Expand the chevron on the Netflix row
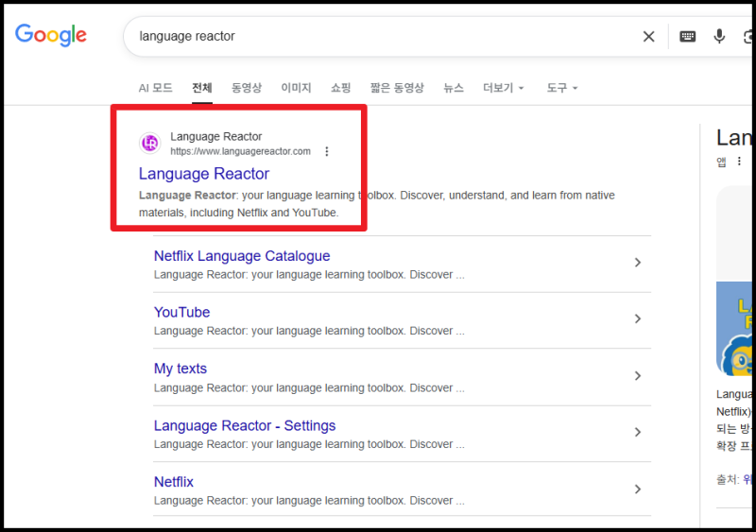 tap(637, 489)
